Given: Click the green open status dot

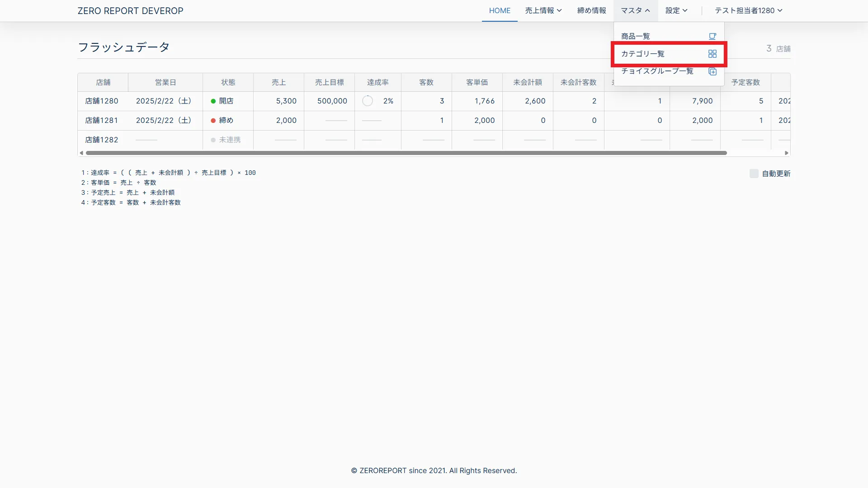Looking at the screenshot, I should pos(213,101).
